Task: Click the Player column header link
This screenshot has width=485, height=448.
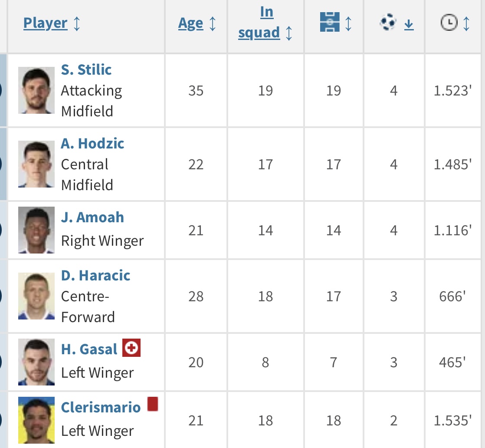Action: click(46, 23)
